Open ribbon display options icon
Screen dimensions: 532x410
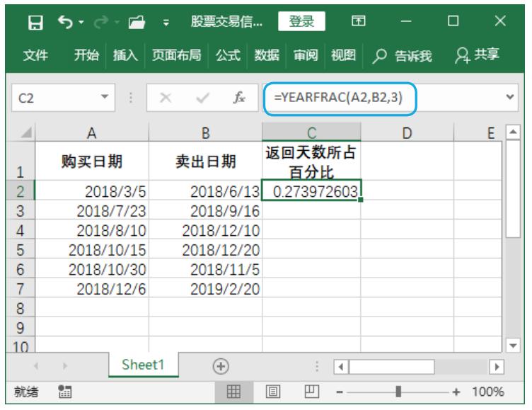tap(358, 21)
